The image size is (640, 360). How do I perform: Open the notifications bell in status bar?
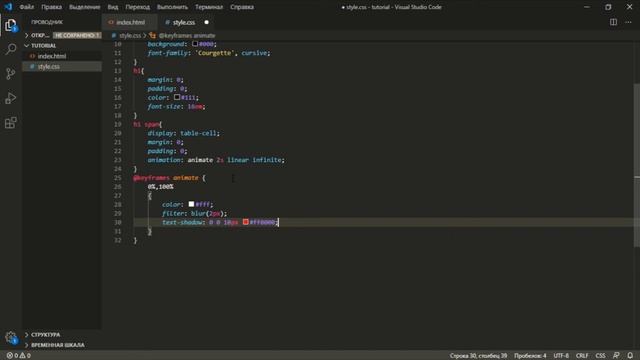630,356
